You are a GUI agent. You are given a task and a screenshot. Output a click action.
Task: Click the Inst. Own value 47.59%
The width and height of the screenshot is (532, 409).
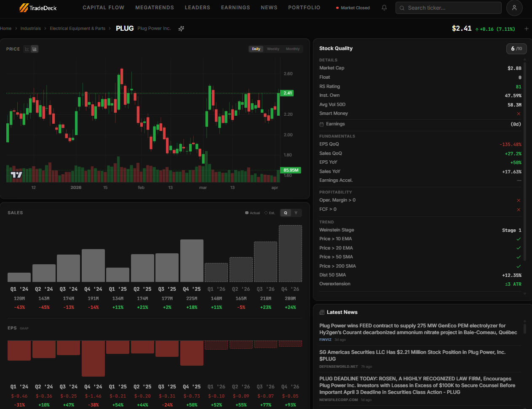[513, 96]
